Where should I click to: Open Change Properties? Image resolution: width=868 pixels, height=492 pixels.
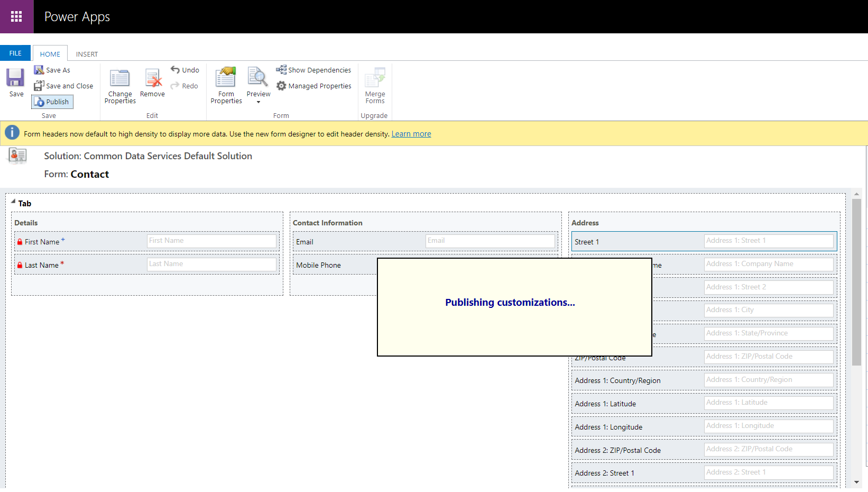click(x=120, y=86)
